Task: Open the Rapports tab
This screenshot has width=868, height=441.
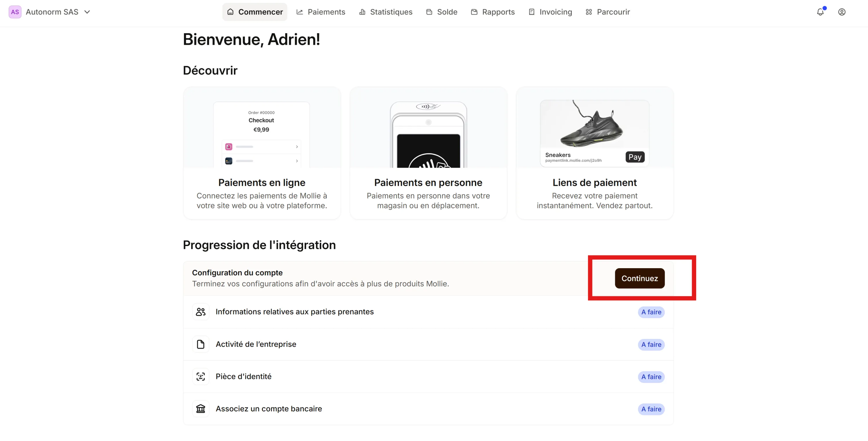Action: (493, 12)
